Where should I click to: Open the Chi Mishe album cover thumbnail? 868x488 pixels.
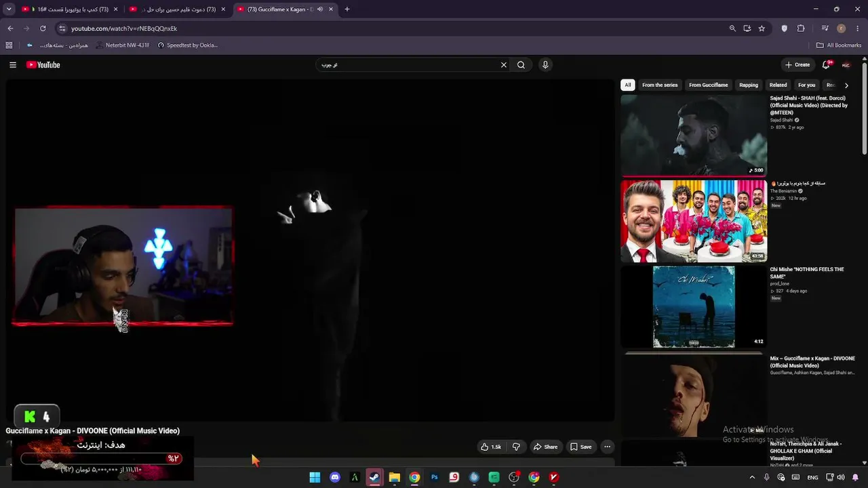[694, 307]
